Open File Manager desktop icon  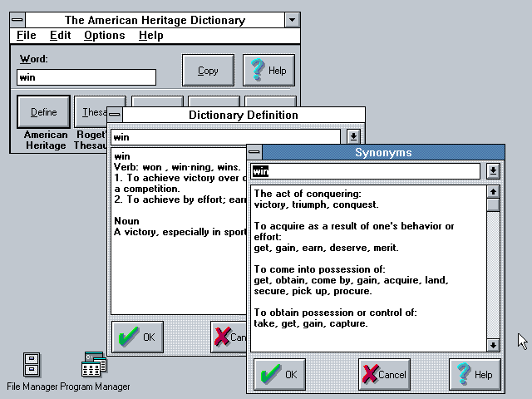click(x=32, y=364)
